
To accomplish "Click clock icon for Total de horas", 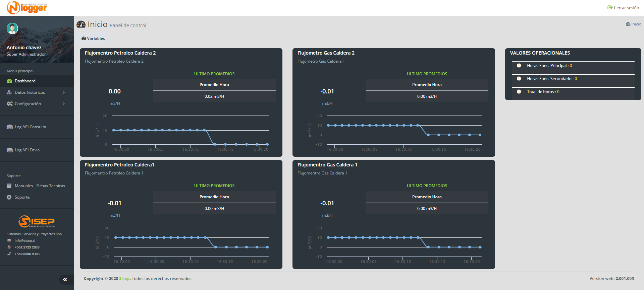I will 519,92.
